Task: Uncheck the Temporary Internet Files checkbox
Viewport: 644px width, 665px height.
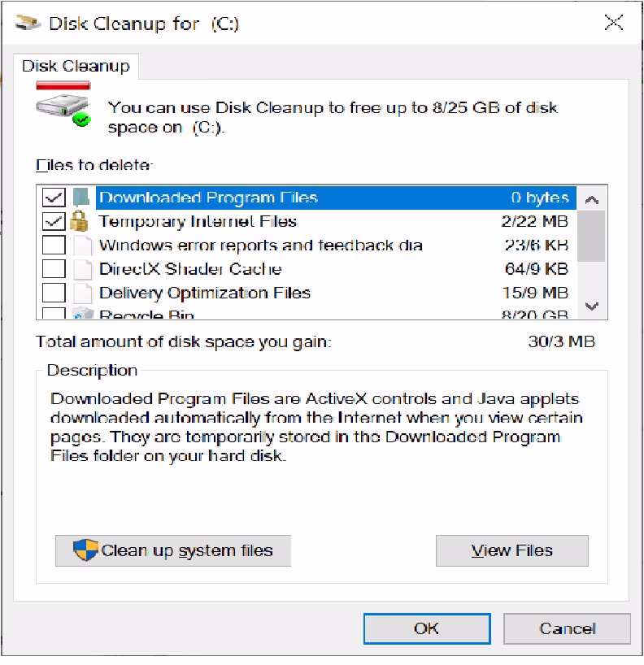Action: (54, 221)
